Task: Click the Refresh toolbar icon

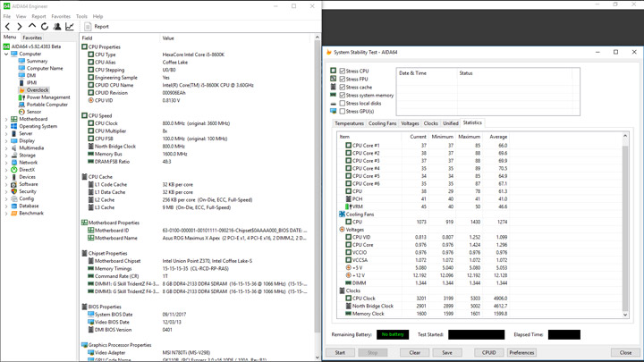Action: [x=45, y=27]
